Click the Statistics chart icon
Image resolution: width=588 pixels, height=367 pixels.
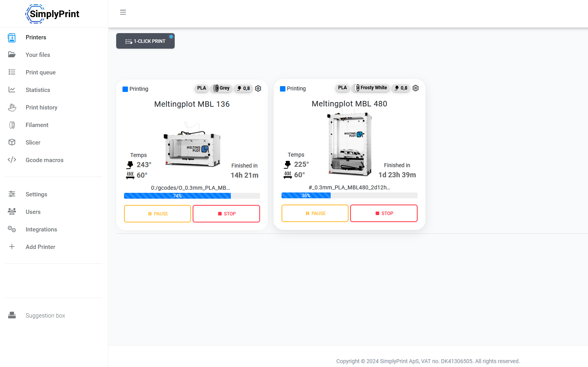click(x=12, y=90)
